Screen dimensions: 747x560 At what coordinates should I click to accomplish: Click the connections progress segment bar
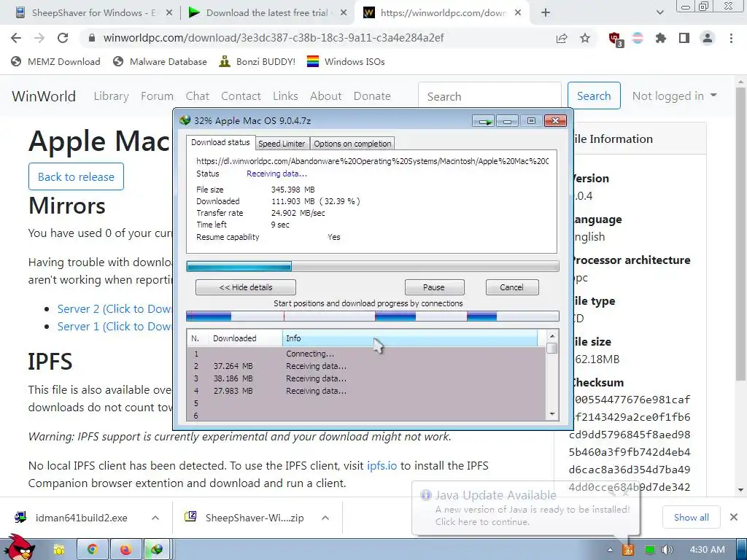coord(373,316)
